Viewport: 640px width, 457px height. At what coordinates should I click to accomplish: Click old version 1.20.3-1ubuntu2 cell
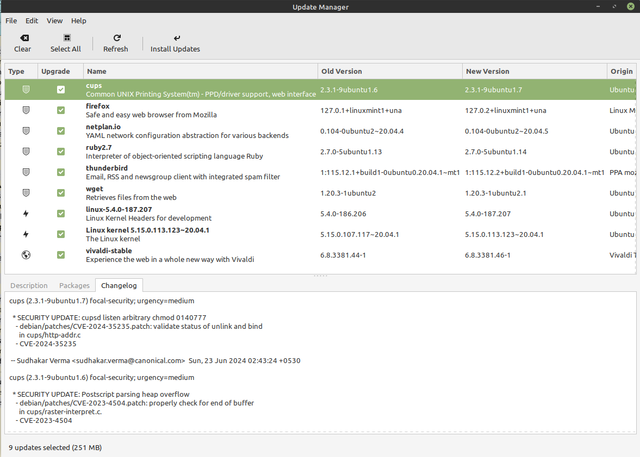(x=348, y=193)
